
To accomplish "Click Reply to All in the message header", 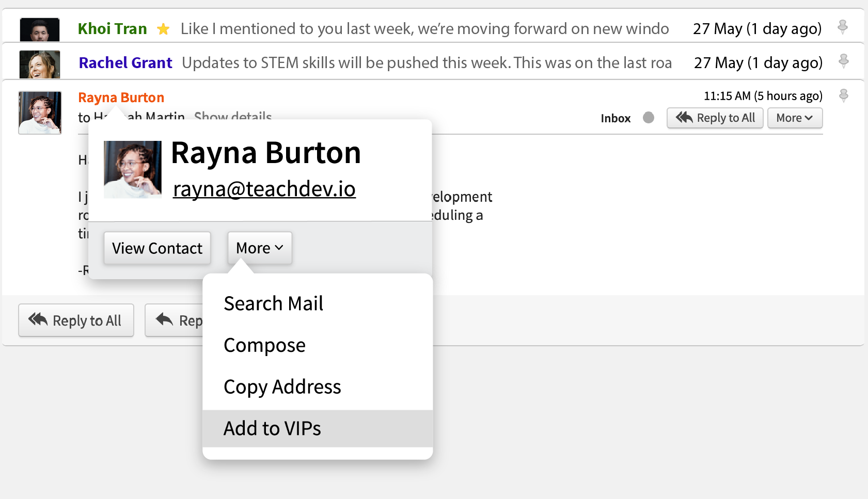I will (x=715, y=118).
